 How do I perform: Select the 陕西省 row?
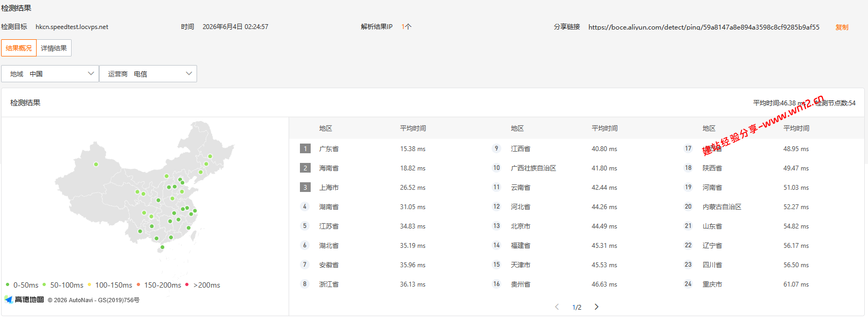pyautogui.click(x=768, y=168)
